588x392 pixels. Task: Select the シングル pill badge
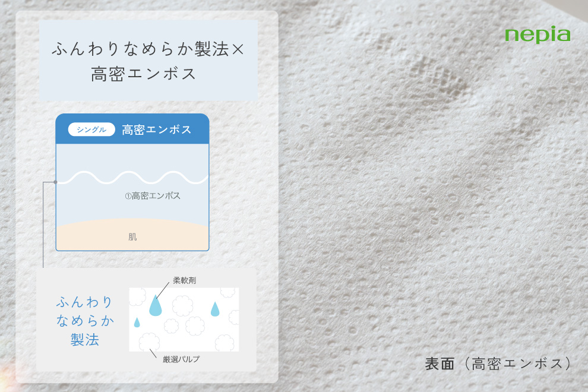click(91, 129)
